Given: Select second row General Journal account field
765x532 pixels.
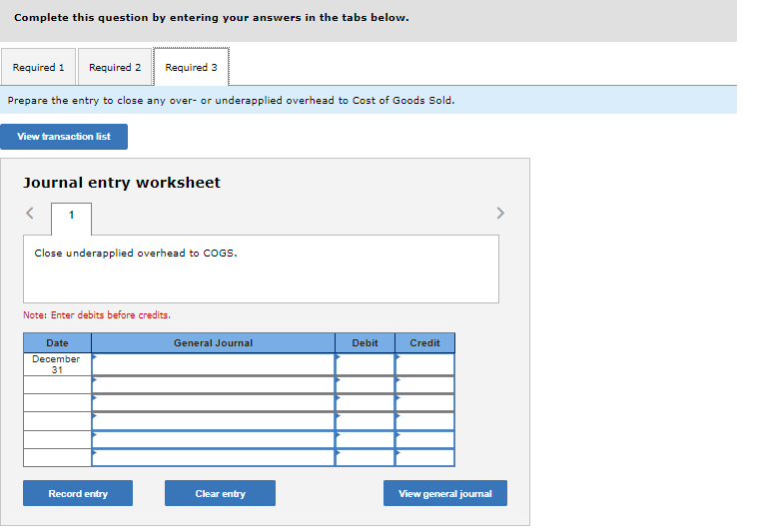Looking at the screenshot, I should pos(213,384).
